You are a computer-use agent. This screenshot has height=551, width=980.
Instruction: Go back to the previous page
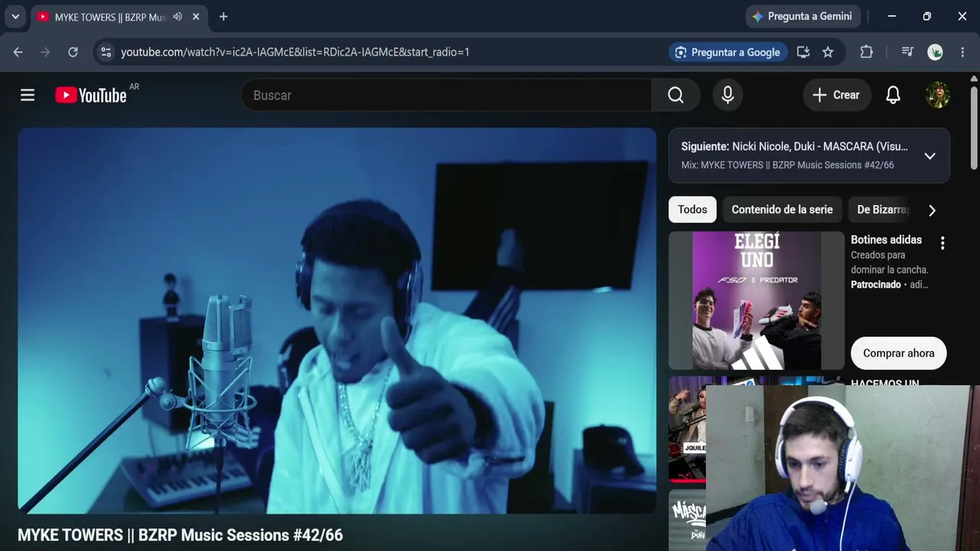point(18,52)
